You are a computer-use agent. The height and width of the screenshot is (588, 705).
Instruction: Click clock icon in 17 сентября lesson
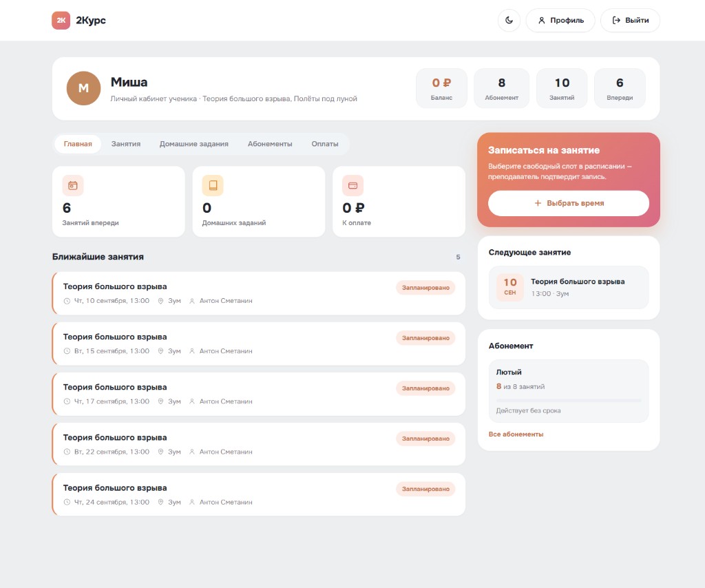click(x=67, y=401)
